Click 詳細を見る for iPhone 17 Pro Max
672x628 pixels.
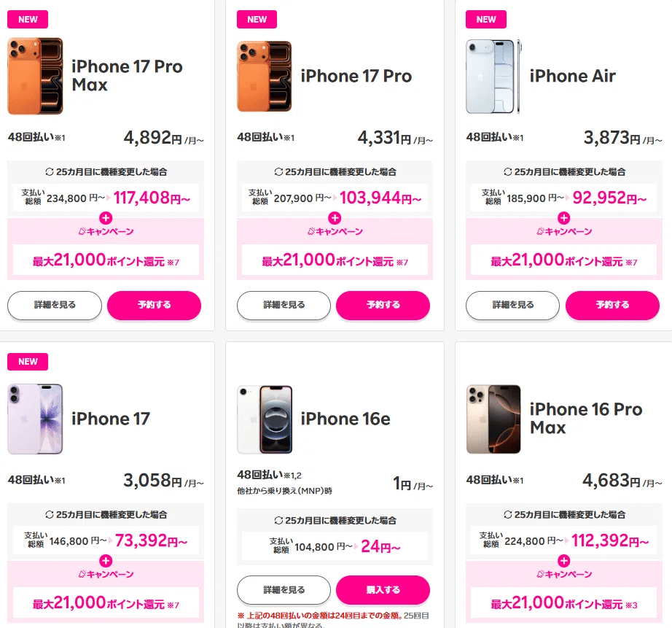pyautogui.click(x=55, y=306)
